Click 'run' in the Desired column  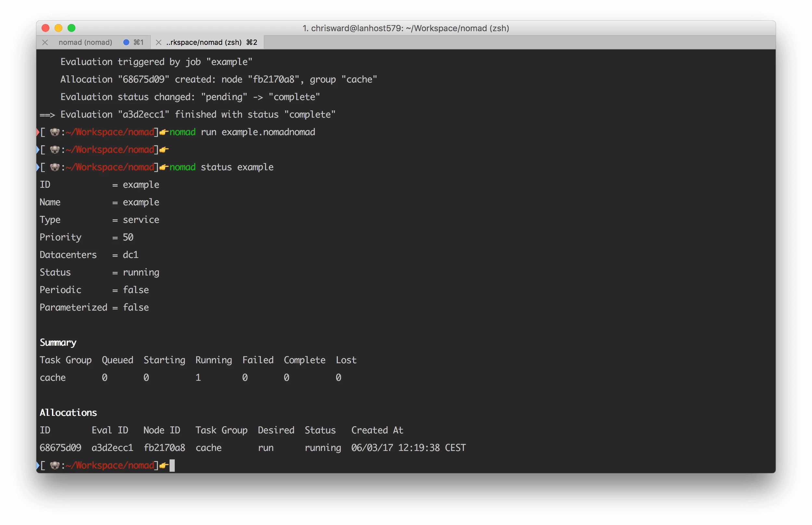[266, 448]
